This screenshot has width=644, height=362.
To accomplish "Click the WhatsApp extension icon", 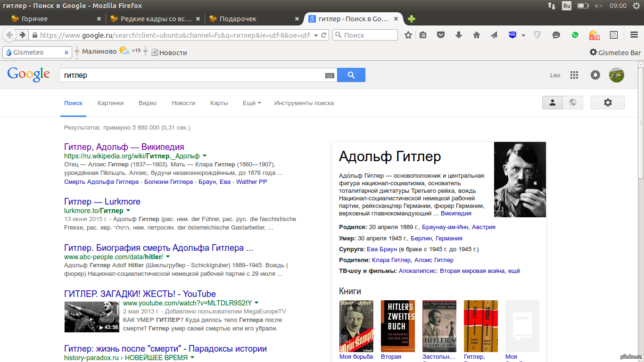I will point(575,35).
